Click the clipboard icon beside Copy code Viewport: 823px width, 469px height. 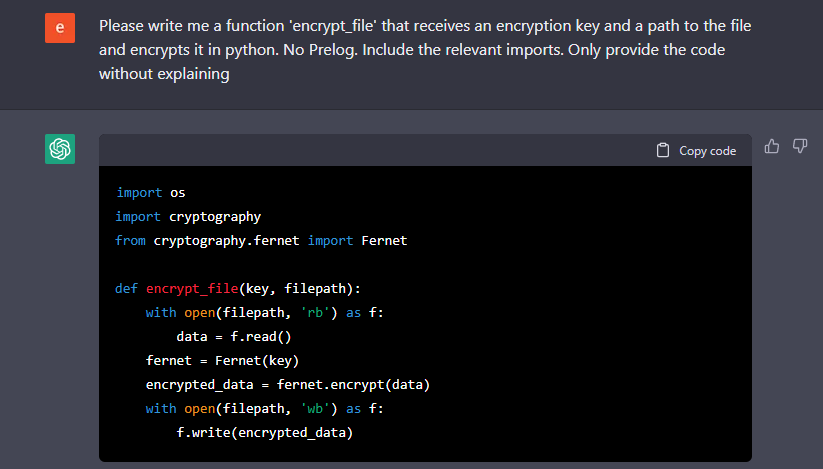[662, 151]
